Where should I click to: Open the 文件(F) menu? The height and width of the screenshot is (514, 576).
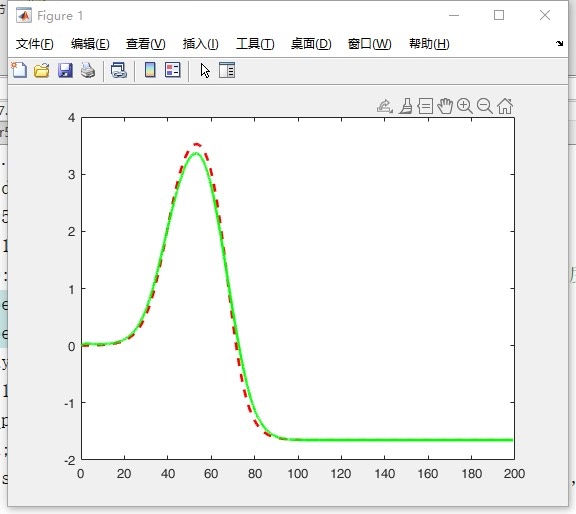coord(35,44)
